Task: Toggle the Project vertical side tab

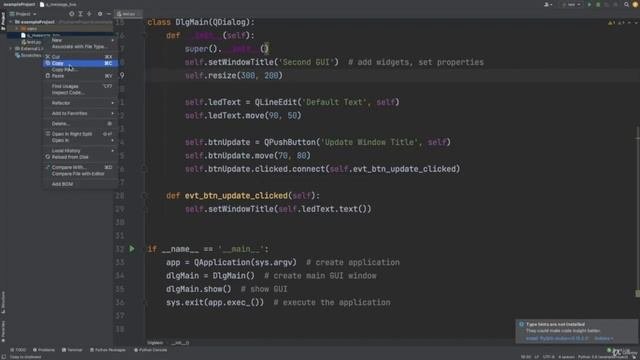Action: click(3, 21)
